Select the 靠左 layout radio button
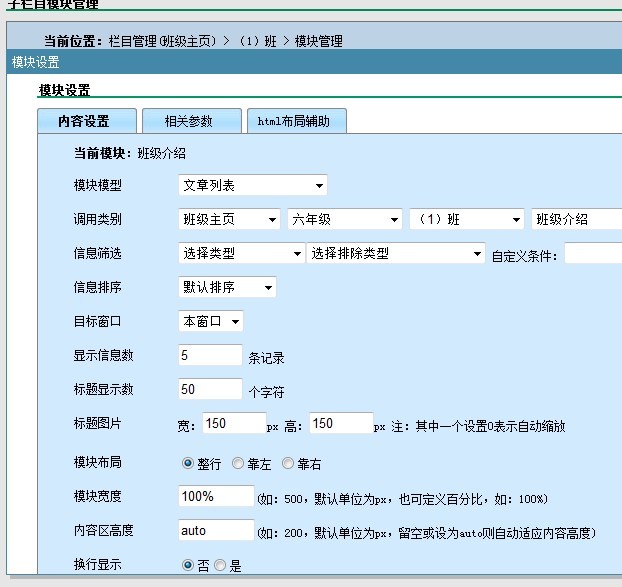 (237, 463)
